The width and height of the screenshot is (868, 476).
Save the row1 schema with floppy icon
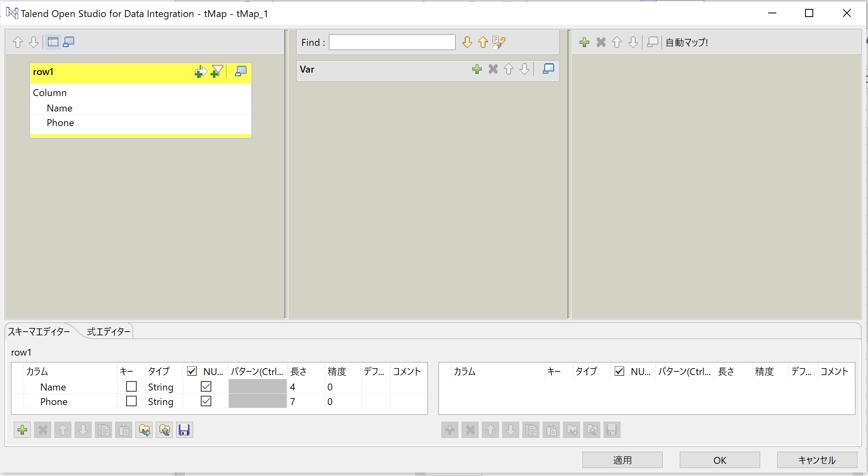coord(185,430)
